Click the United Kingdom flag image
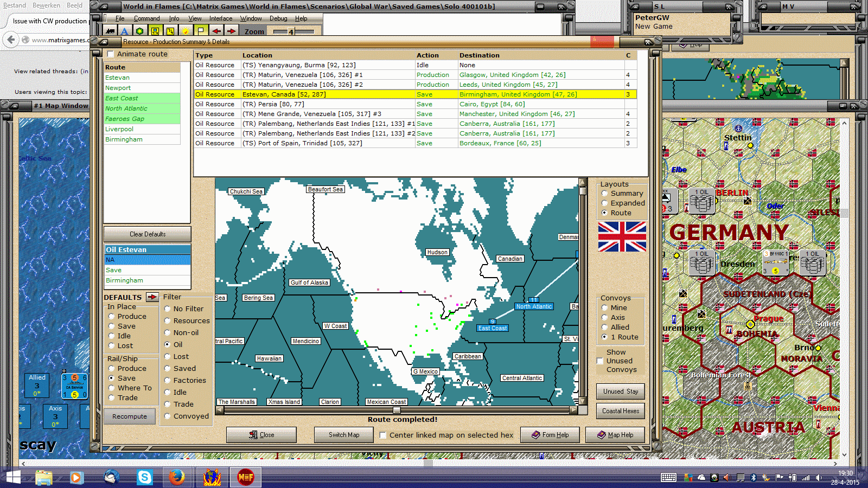The height and width of the screenshot is (488, 868). coord(622,237)
